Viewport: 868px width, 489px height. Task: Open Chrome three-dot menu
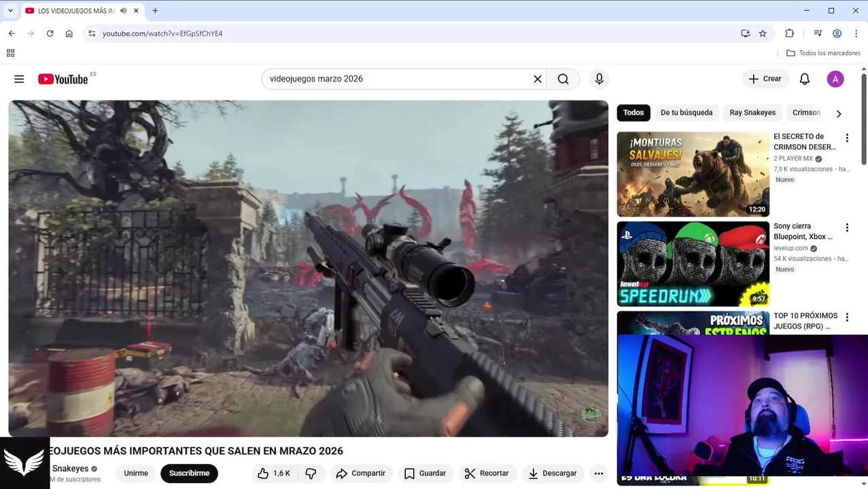pos(856,33)
